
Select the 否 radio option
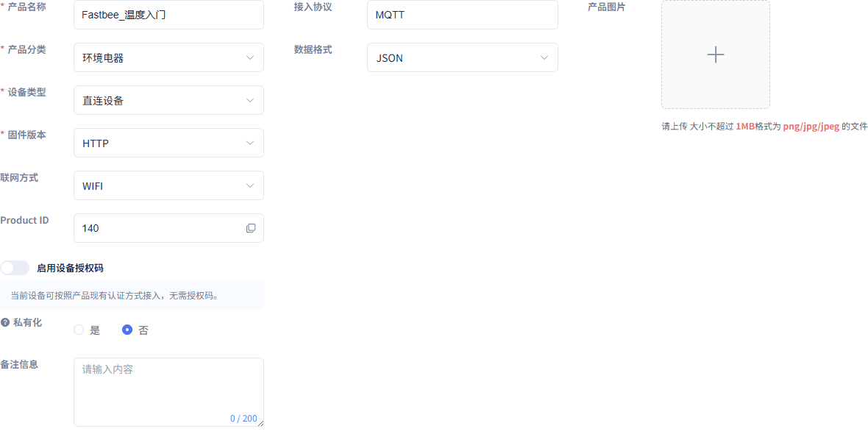[135, 330]
